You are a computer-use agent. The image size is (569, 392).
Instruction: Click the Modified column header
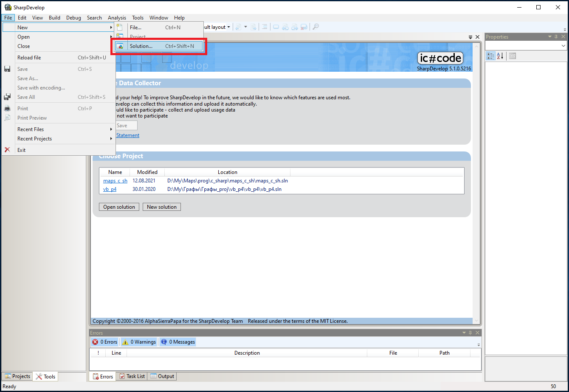pyautogui.click(x=147, y=172)
